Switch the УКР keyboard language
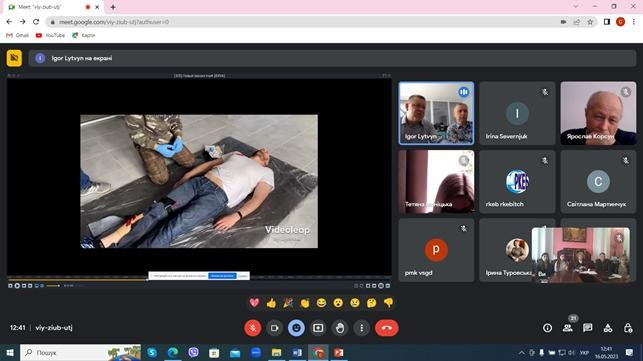 point(584,352)
